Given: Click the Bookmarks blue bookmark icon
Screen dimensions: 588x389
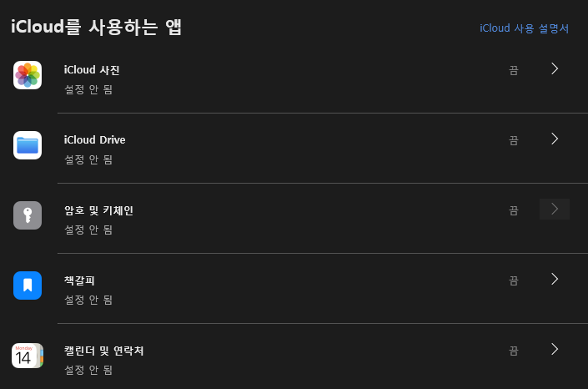Looking at the screenshot, I should pos(28,285).
